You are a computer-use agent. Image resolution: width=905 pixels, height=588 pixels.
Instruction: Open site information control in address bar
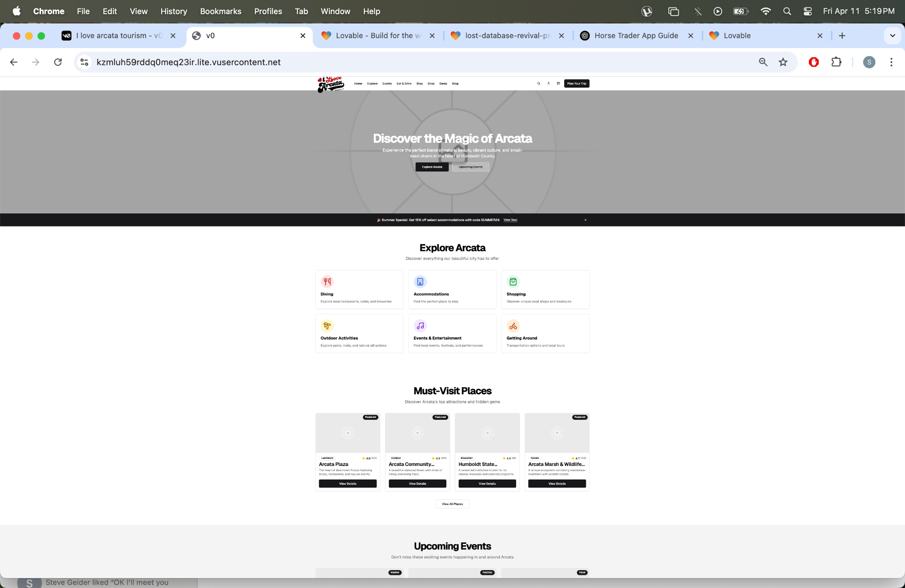(x=84, y=62)
